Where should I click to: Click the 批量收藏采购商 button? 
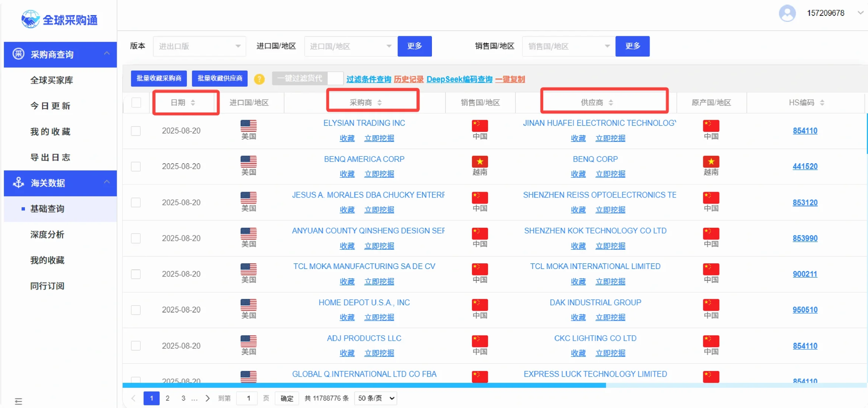(159, 79)
